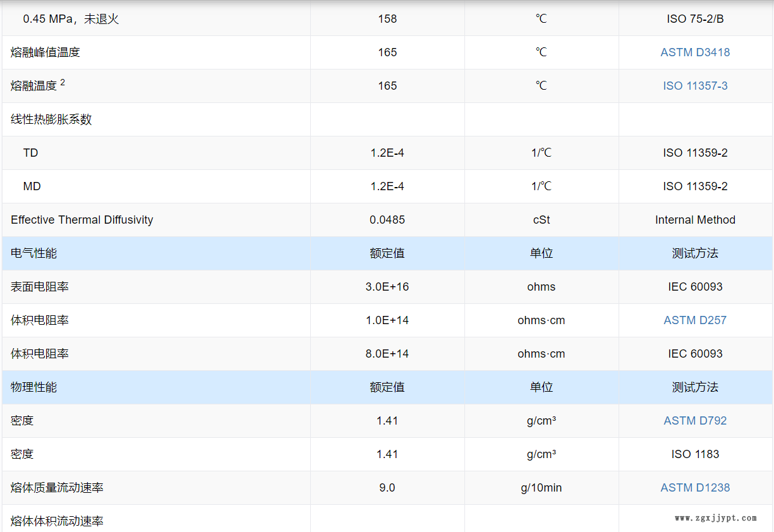Click the 1/℃ unit in the MD row
This screenshot has height=532, width=774.
point(541,186)
